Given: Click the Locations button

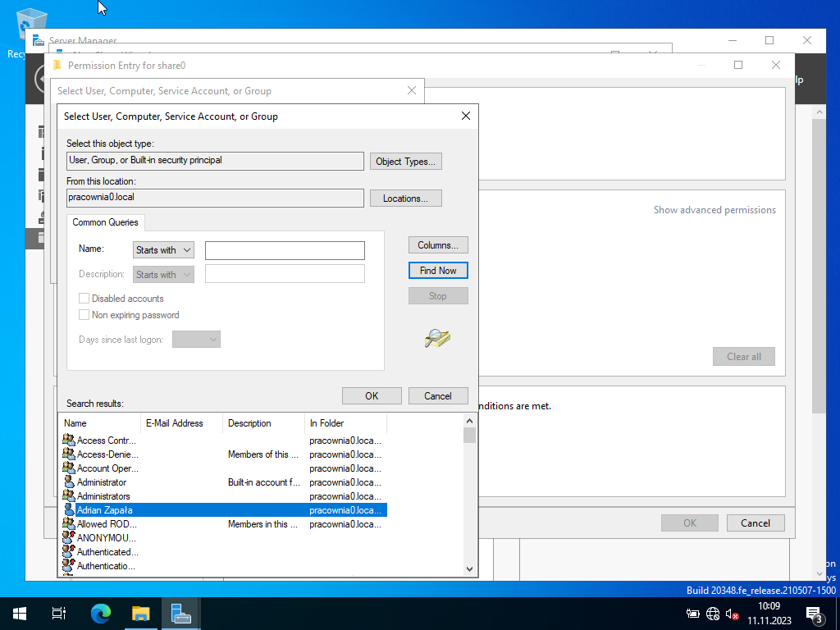Looking at the screenshot, I should point(405,199).
